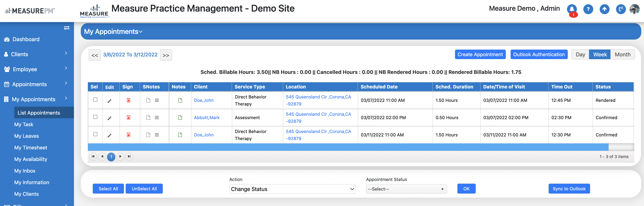This screenshot has height=206, width=644.
Task: Edit the Doe,John 03/11/2022 appointment with pencil icon
Action: [110, 135]
